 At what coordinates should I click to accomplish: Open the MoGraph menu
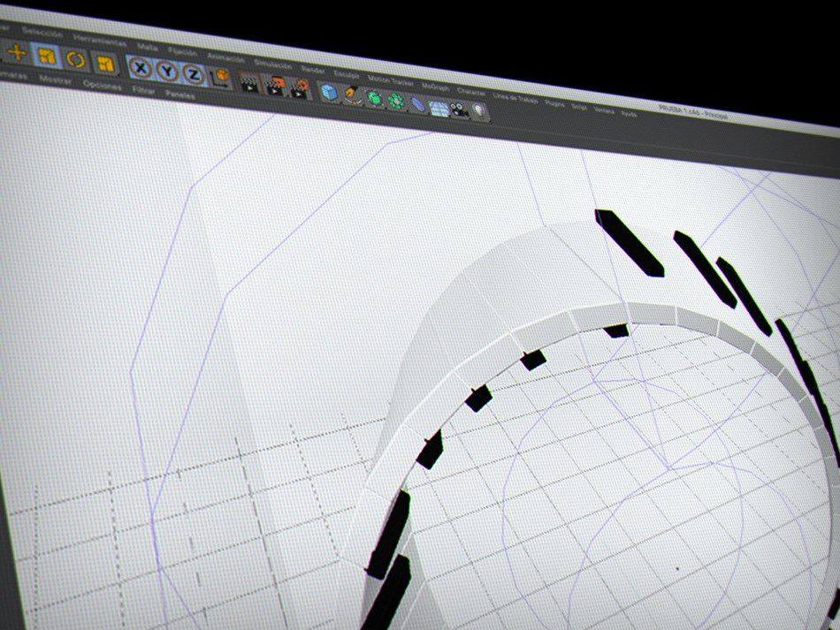coord(435,87)
